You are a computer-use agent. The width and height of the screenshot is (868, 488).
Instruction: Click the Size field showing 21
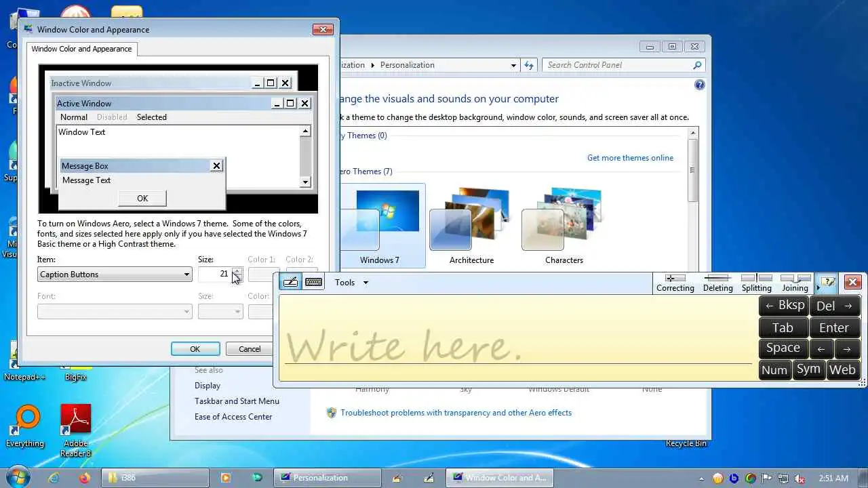215,274
